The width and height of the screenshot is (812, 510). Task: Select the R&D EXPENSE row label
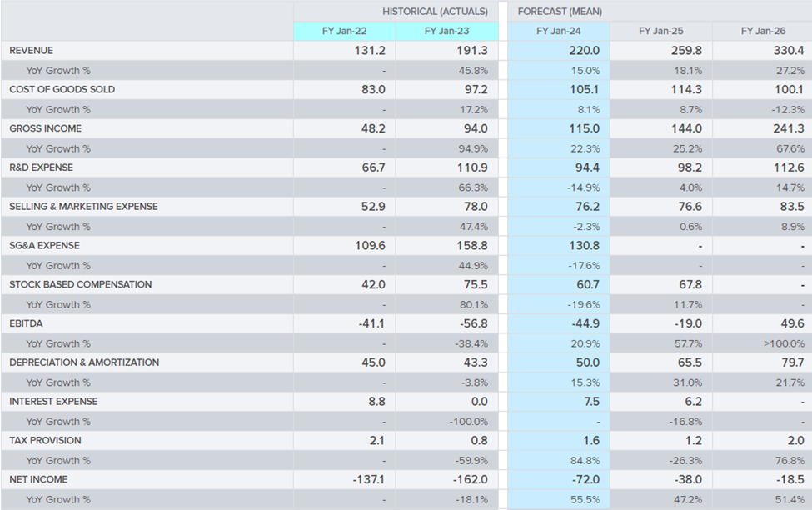42,167
